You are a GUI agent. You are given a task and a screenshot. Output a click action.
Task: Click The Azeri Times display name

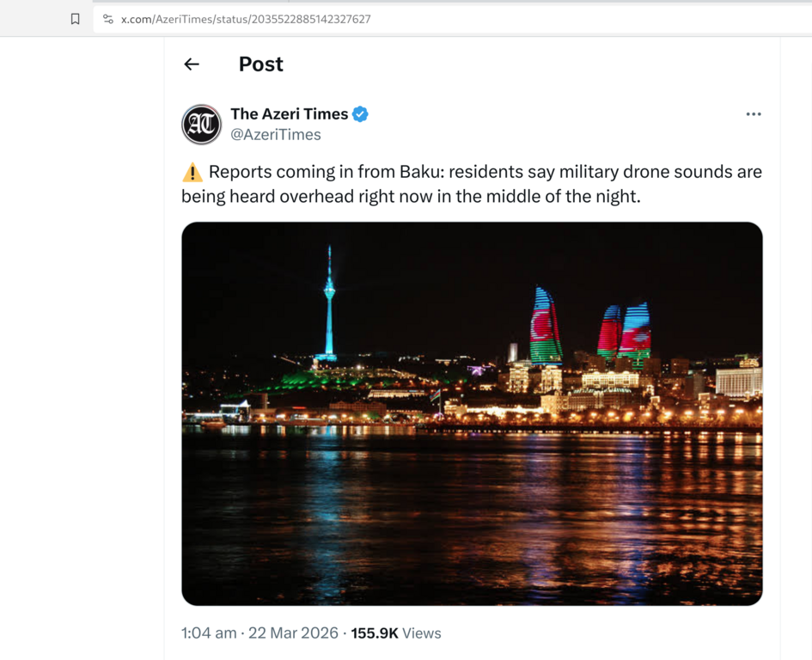(290, 113)
